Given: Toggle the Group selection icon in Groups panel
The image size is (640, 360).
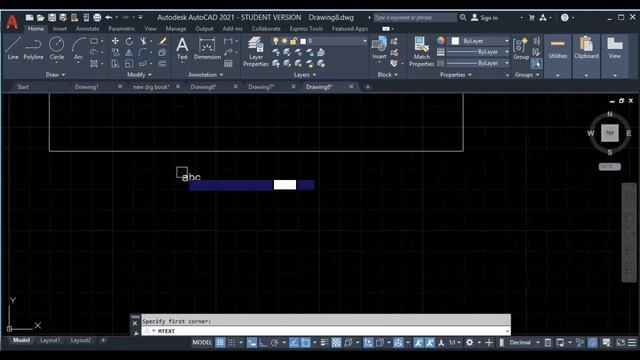Looking at the screenshot, I should point(536,64).
